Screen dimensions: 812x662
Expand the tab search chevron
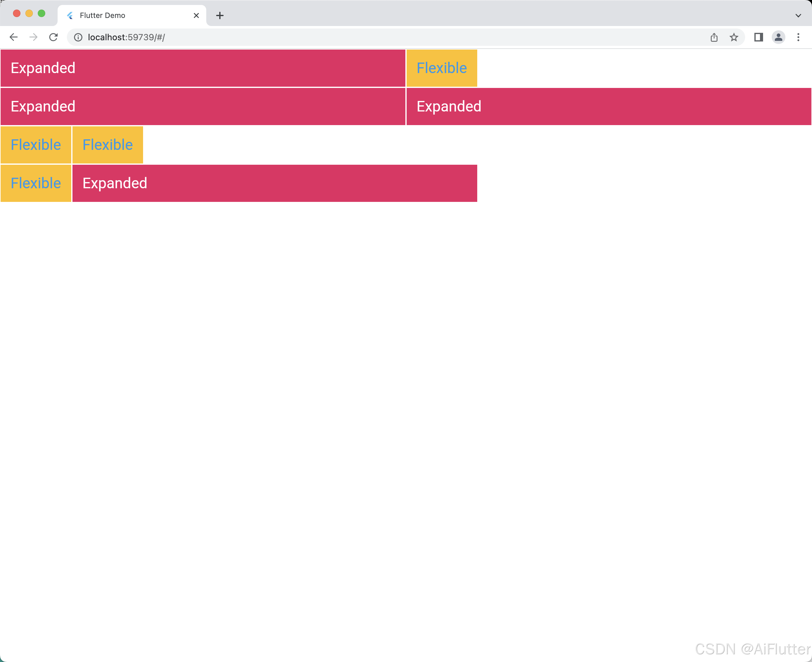pyautogui.click(x=798, y=15)
